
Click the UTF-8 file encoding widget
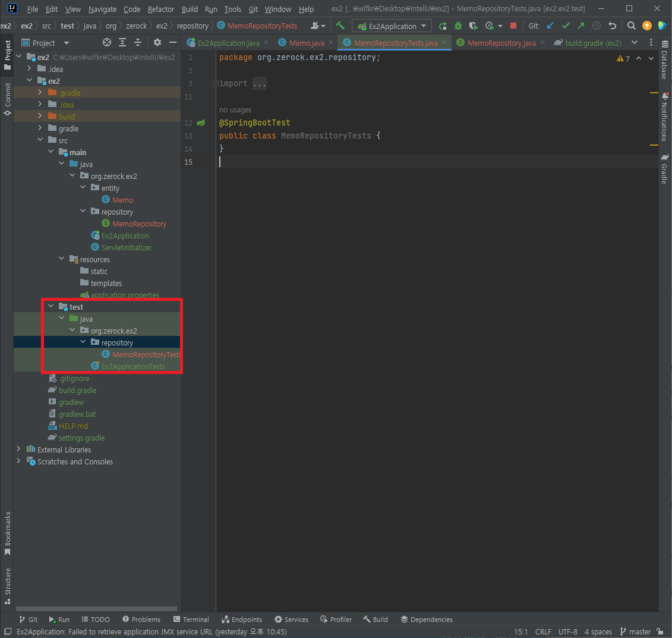pyautogui.click(x=568, y=631)
